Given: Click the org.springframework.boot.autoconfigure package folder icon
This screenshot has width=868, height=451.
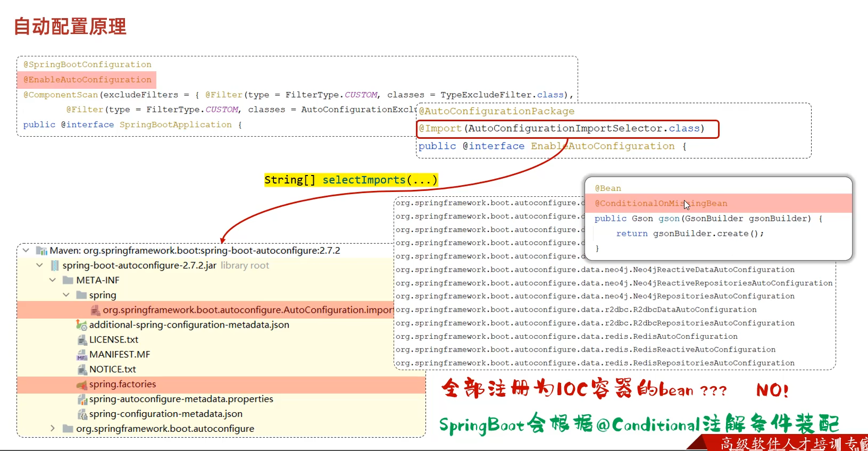Looking at the screenshot, I should (68, 429).
